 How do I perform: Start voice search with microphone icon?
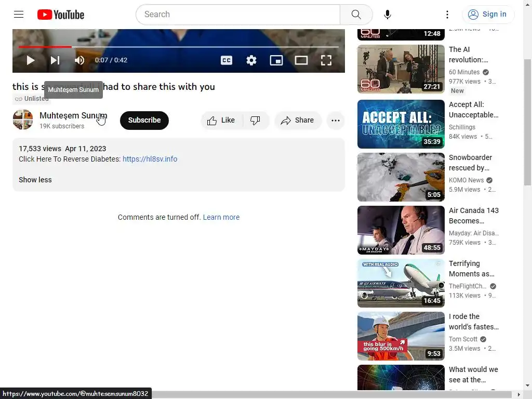(388, 14)
